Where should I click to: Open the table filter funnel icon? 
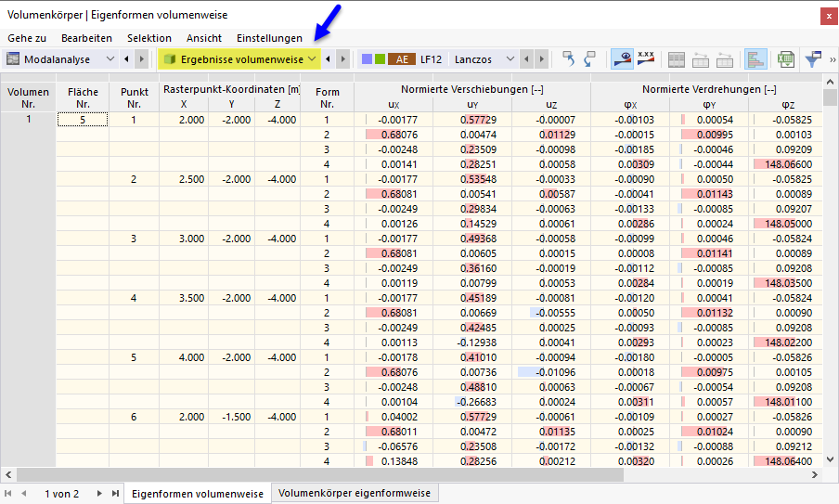tap(813, 58)
